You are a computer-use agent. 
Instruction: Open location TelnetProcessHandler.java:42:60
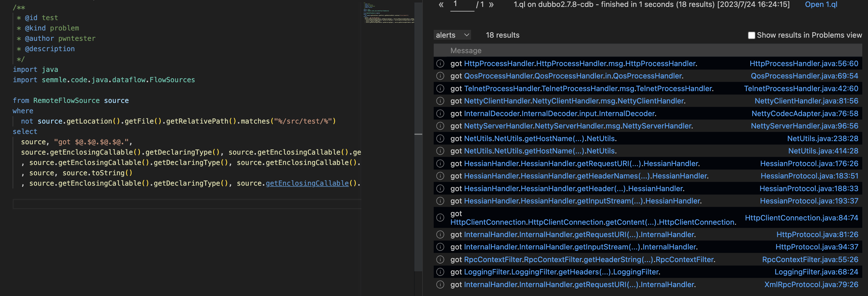coord(801,88)
